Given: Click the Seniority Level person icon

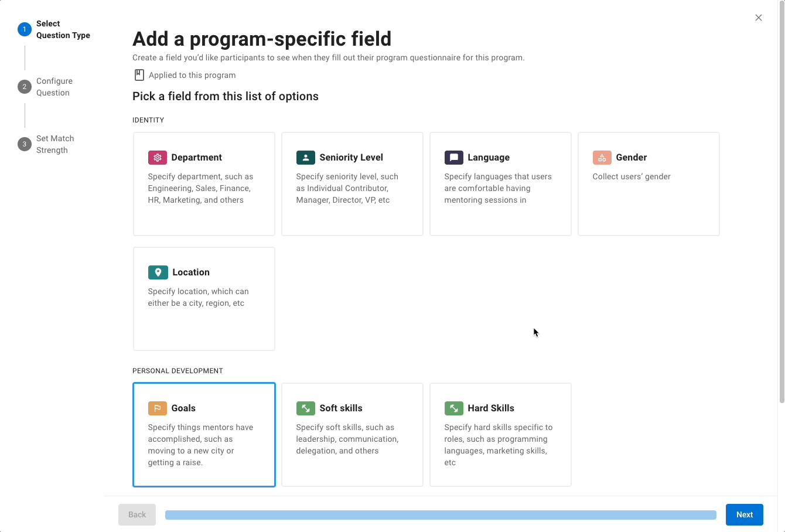Looking at the screenshot, I should 305,158.
